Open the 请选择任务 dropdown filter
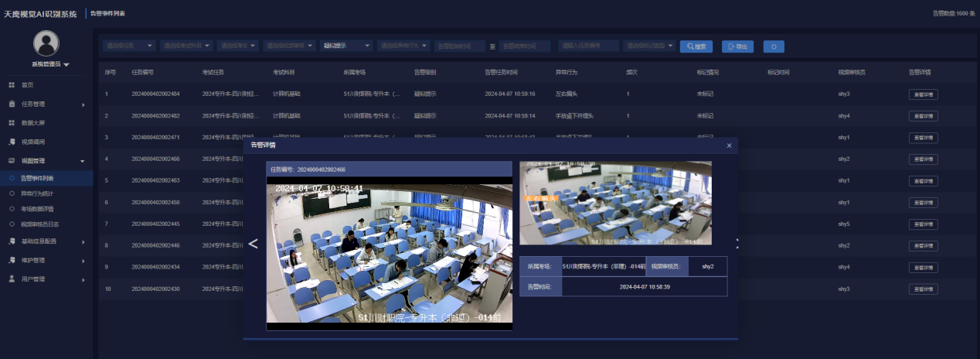This screenshot has height=359, width=980. (129, 46)
